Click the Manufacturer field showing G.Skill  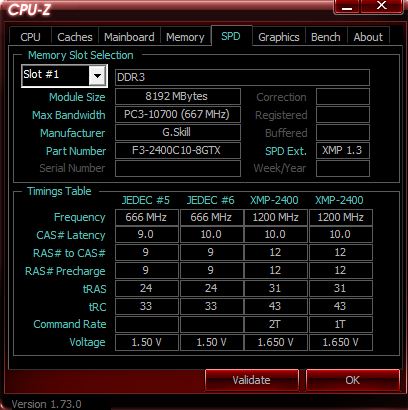pos(178,132)
